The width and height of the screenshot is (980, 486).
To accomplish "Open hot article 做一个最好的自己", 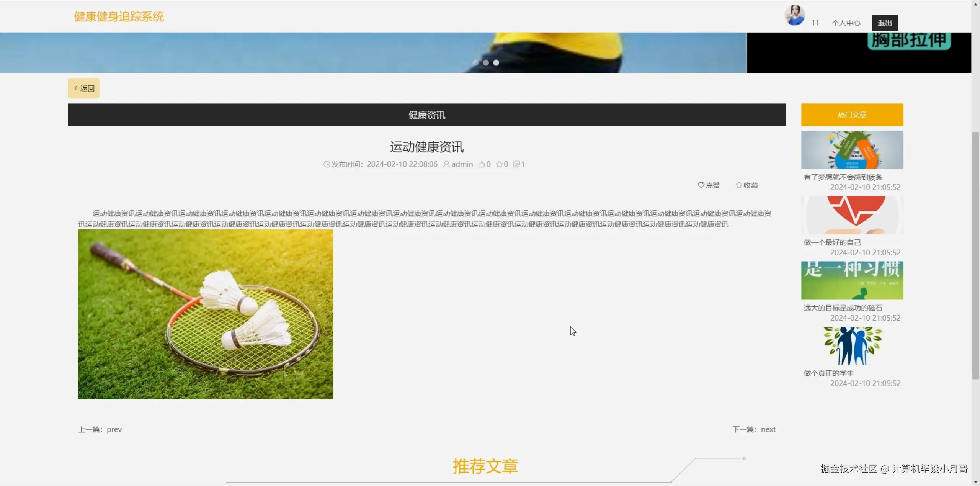I will (x=832, y=242).
